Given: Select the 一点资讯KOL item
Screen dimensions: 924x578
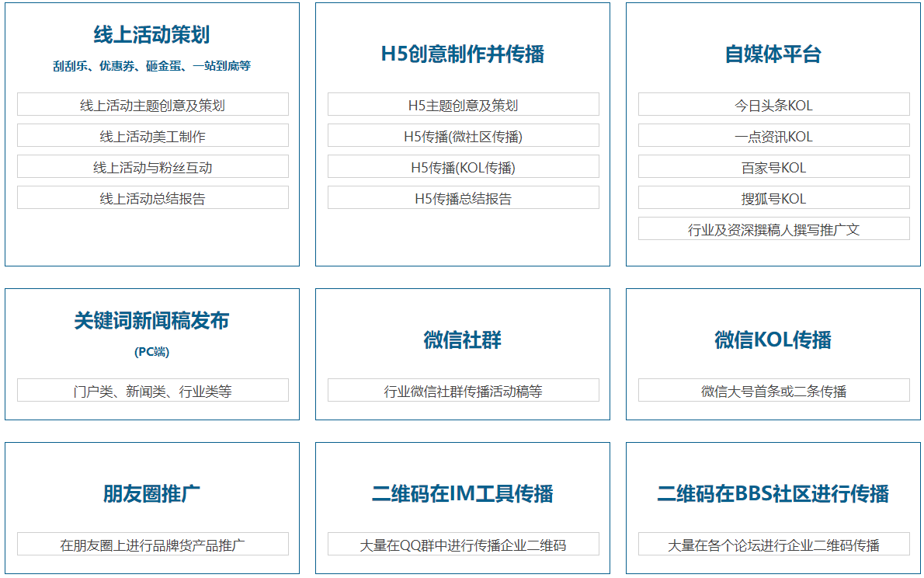Looking at the screenshot, I should click(773, 136).
